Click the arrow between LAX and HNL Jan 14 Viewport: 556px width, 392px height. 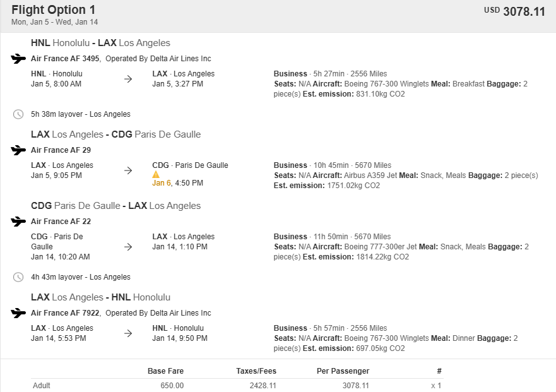click(x=128, y=333)
